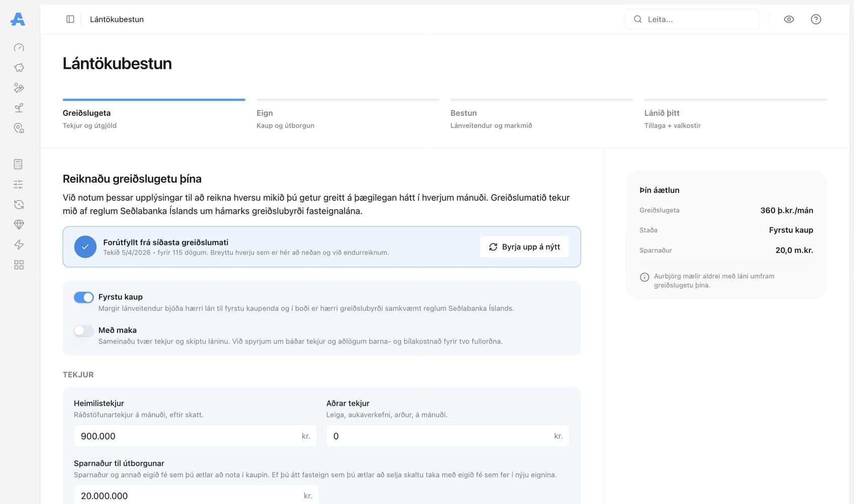This screenshot has height=504, width=854.
Task: Click the Forútfyllt frá síðasta greiðslumati title
Action: tap(166, 242)
